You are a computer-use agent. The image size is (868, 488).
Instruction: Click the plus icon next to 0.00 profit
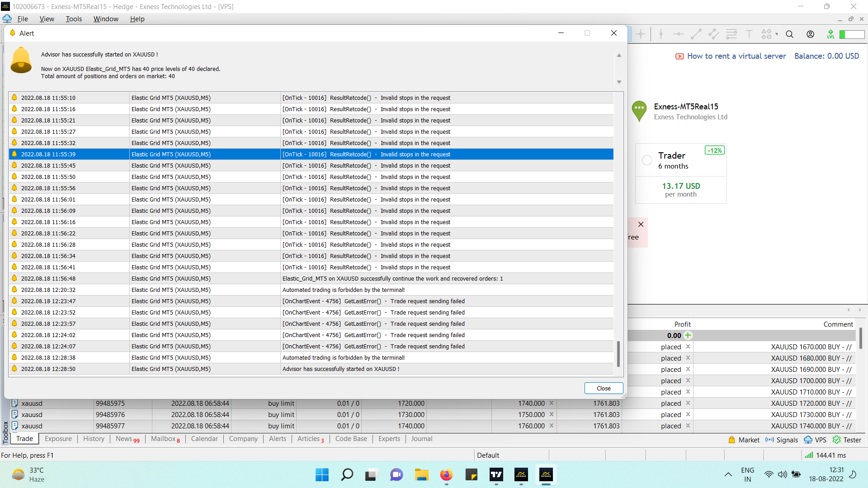click(688, 335)
